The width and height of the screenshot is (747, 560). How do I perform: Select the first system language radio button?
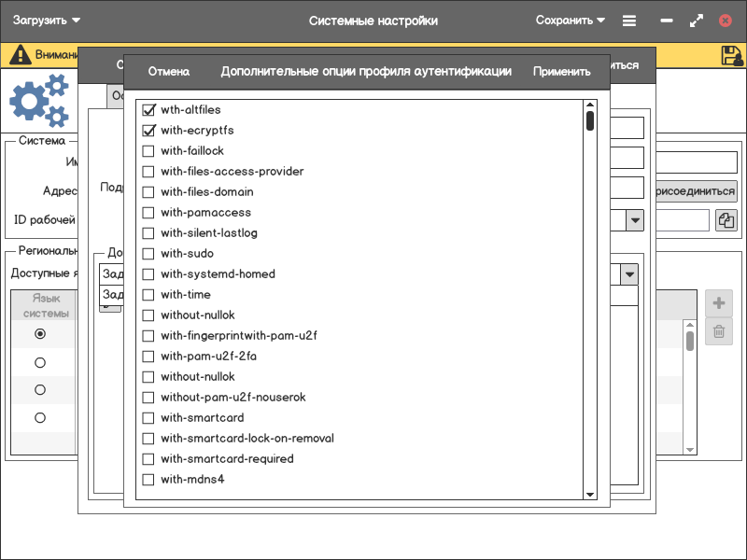[40, 333]
